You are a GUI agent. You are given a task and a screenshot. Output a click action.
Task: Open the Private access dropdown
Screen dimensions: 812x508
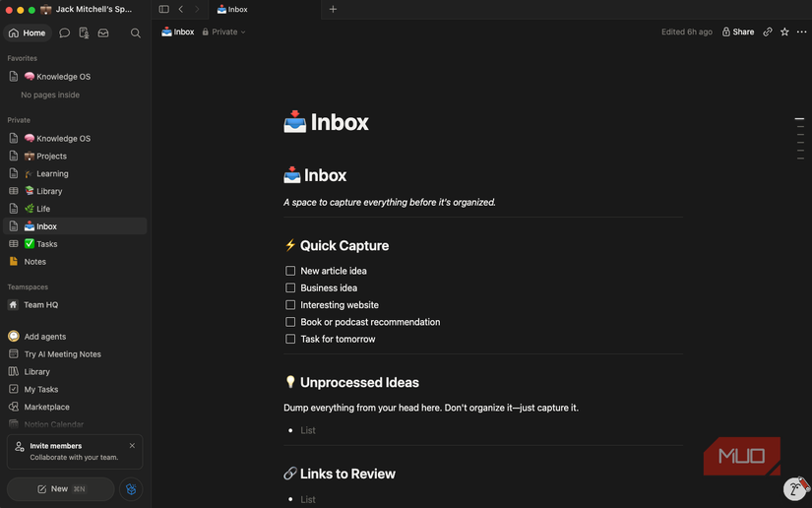[x=223, y=32]
